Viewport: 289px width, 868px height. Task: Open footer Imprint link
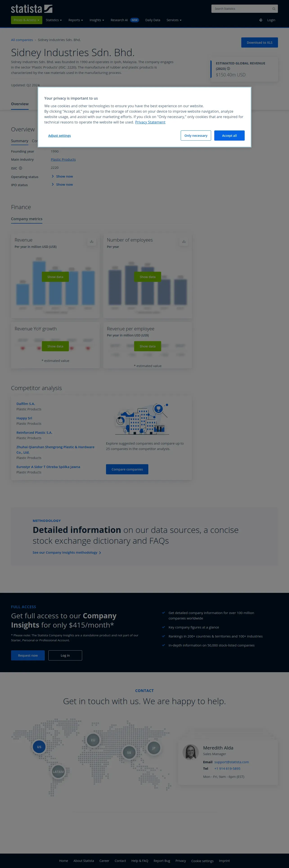coord(224,861)
